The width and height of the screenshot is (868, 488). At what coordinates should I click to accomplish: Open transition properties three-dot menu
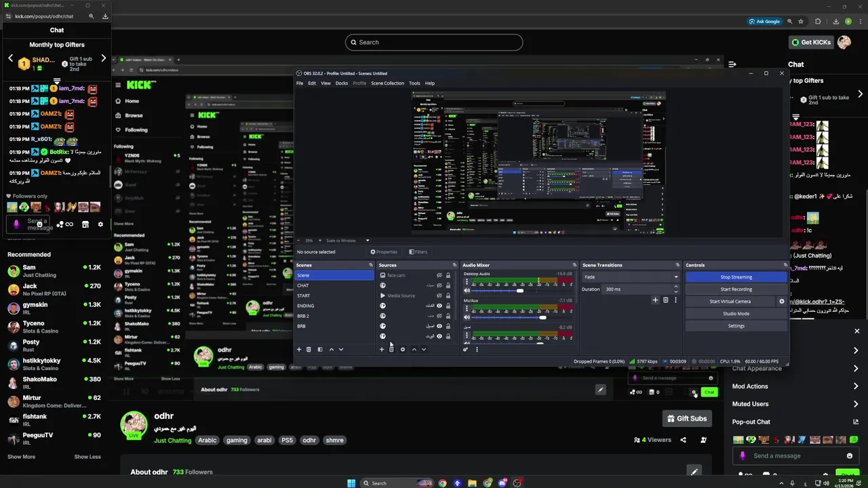pyautogui.click(x=675, y=300)
